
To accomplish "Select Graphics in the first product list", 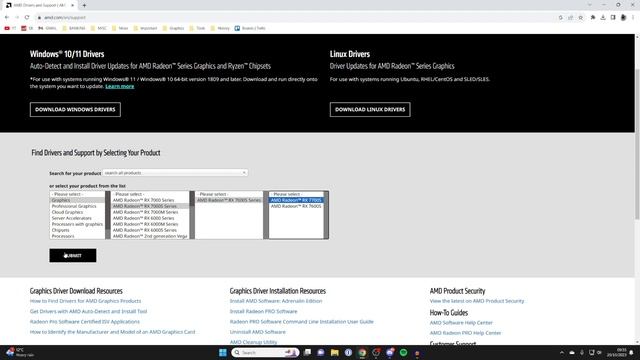I will point(77,200).
